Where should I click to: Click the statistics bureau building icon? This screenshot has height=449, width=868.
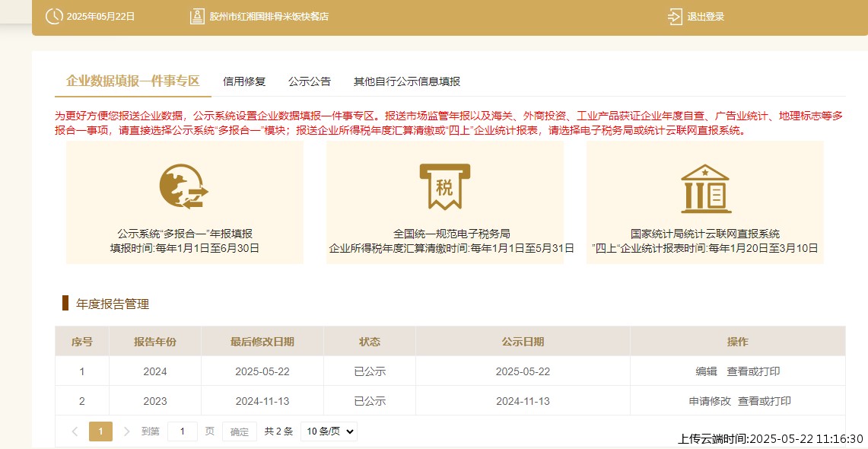tap(705, 189)
